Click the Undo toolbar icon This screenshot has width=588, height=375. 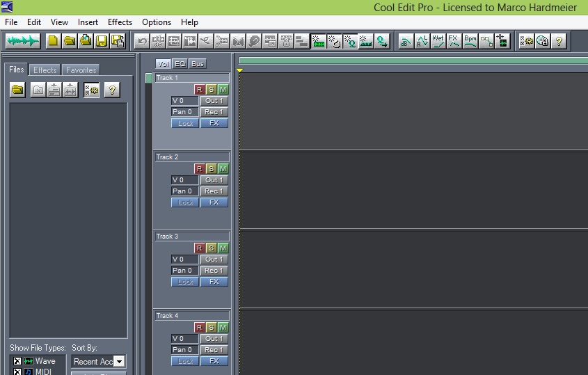[x=142, y=41]
